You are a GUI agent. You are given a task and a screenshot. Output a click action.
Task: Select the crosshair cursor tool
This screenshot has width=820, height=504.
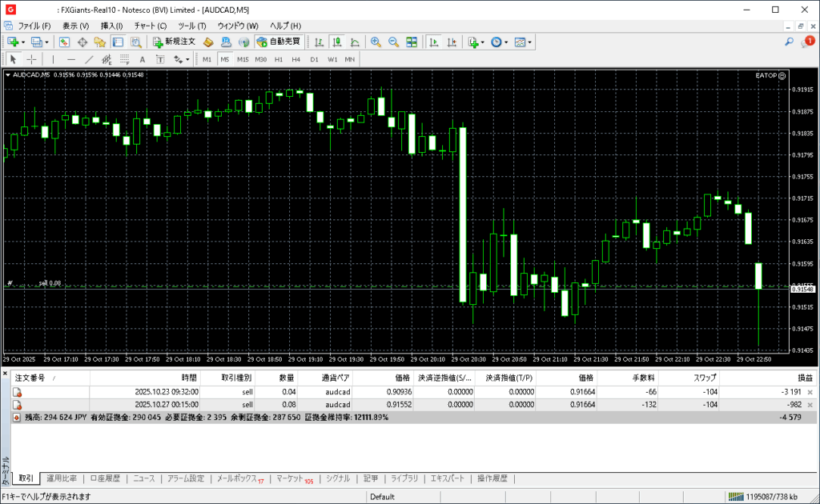31,59
